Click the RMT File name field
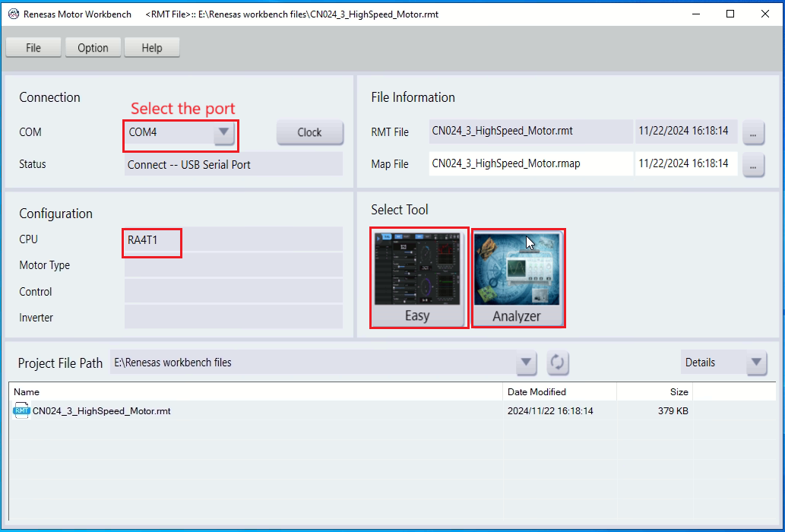This screenshot has width=785, height=532. pos(530,131)
